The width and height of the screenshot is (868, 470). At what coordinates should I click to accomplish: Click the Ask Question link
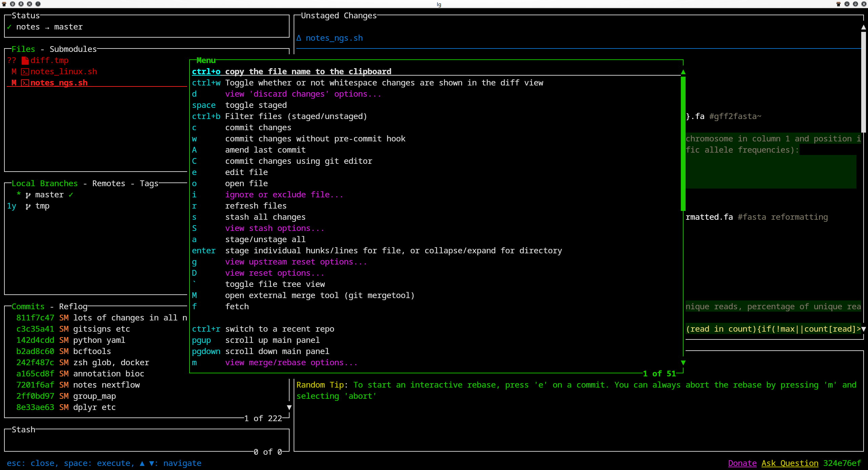point(790,463)
